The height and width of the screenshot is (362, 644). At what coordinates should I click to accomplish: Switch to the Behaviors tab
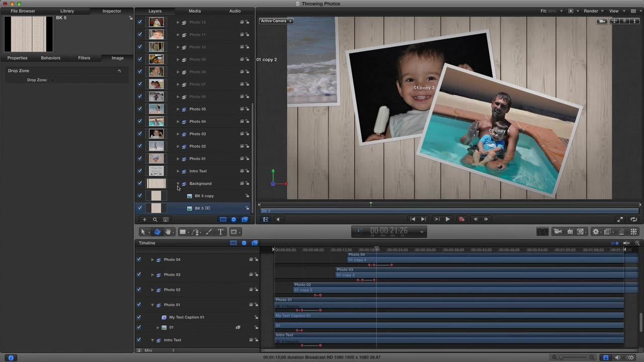point(50,58)
